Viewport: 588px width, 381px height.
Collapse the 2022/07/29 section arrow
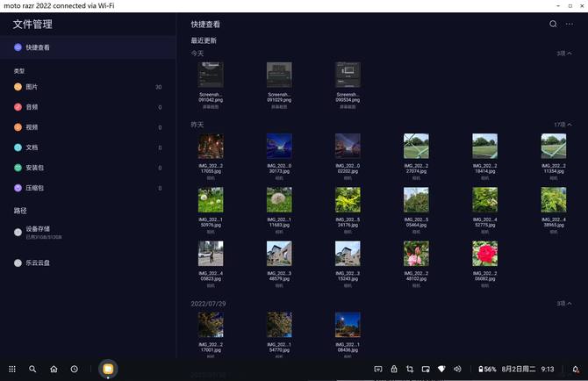[563, 304]
